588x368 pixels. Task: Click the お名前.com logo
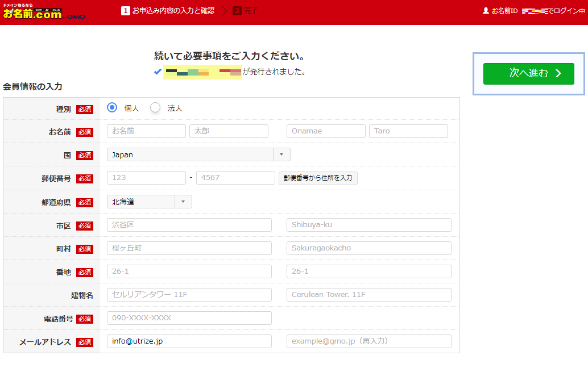pos(45,12)
